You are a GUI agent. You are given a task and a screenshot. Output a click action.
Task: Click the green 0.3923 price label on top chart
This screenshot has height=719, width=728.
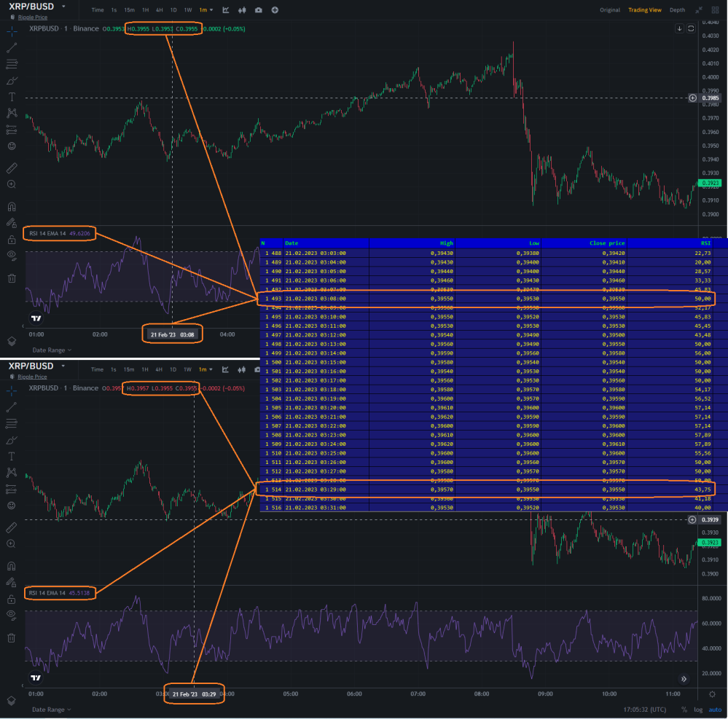711,183
